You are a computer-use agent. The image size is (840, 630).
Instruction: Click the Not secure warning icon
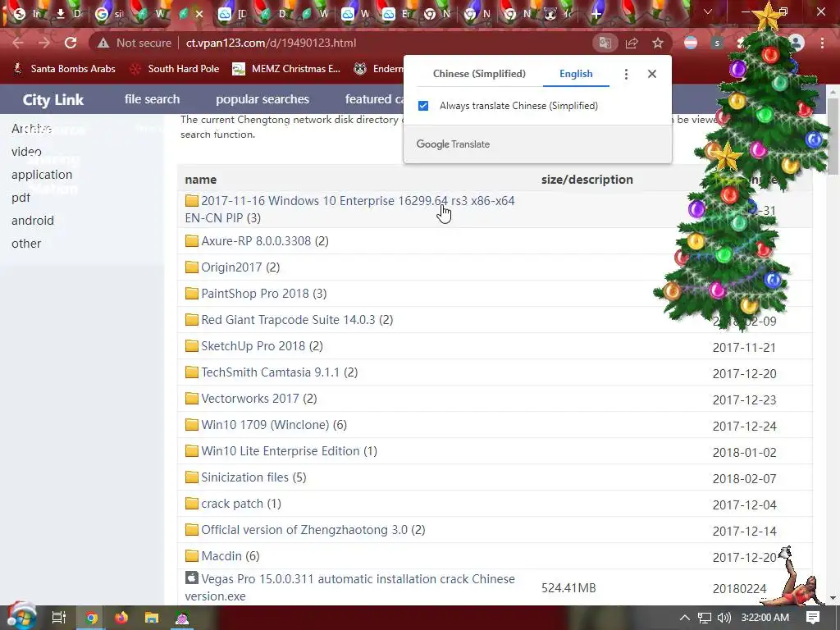[x=103, y=43]
